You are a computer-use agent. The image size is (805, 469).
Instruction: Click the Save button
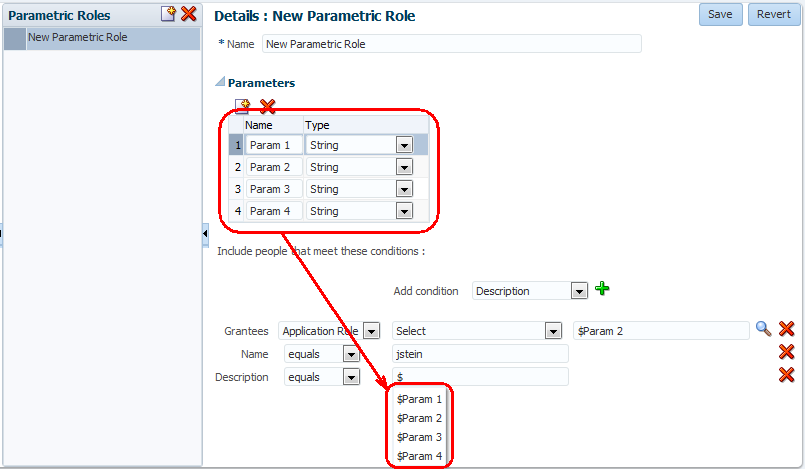(x=720, y=14)
